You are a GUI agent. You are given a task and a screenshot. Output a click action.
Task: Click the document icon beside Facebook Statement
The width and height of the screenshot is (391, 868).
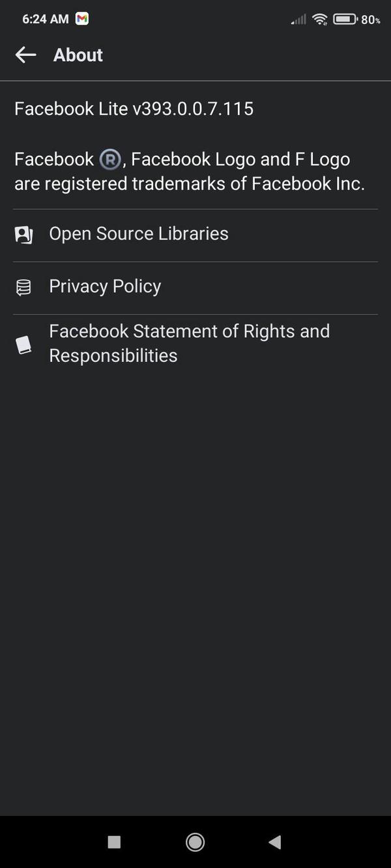[23, 343]
